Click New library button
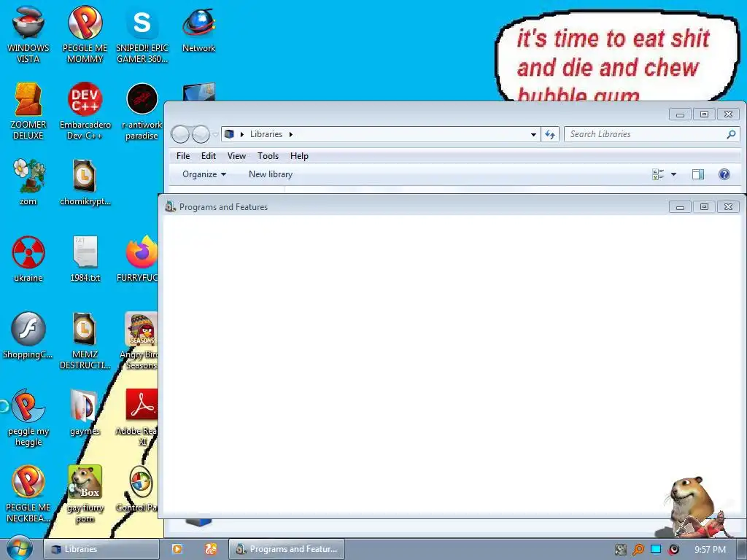Screen dimensions: 747x560 271,174
